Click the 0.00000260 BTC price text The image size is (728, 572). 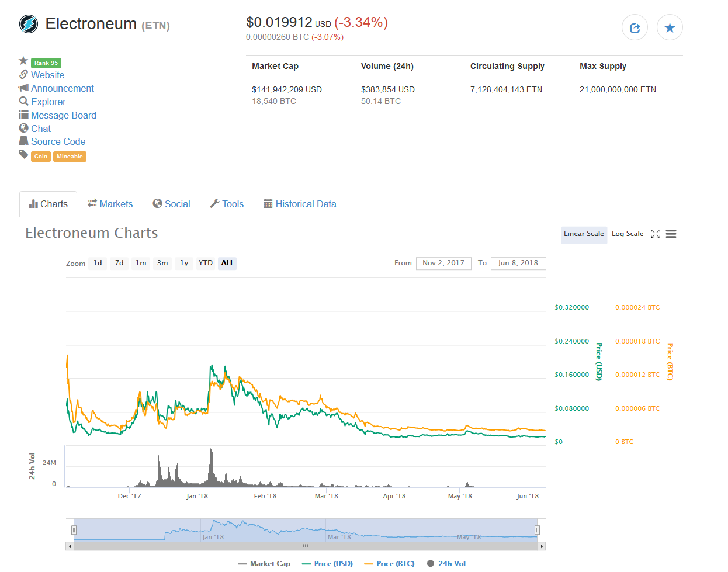pyautogui.click(x=278, y=37)
